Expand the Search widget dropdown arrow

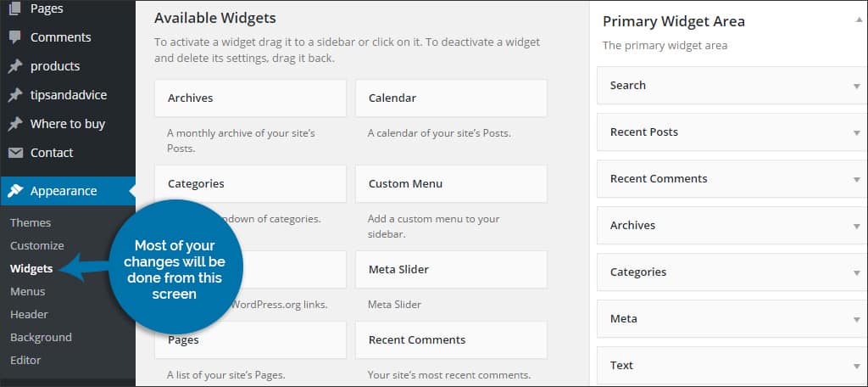click(x=856, y=86)
